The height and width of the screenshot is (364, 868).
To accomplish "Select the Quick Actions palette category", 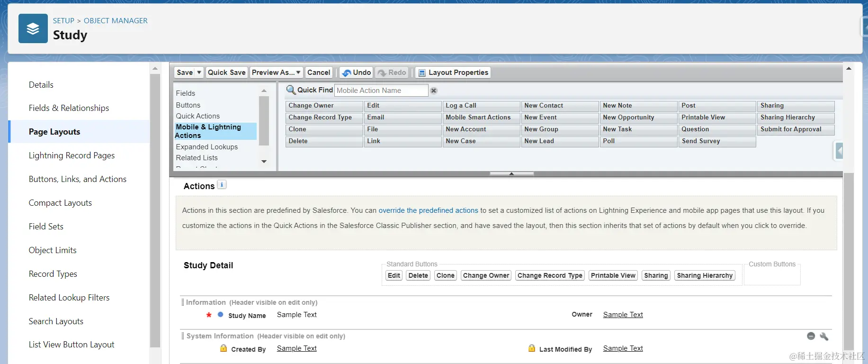I will click(x=198, y=116).
